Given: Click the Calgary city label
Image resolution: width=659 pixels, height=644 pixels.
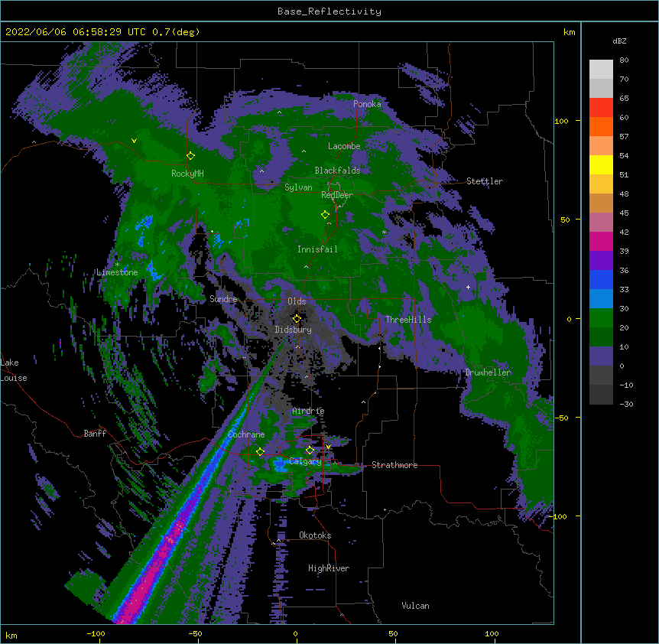Looking at the screenshot, I should click(306, 461).
